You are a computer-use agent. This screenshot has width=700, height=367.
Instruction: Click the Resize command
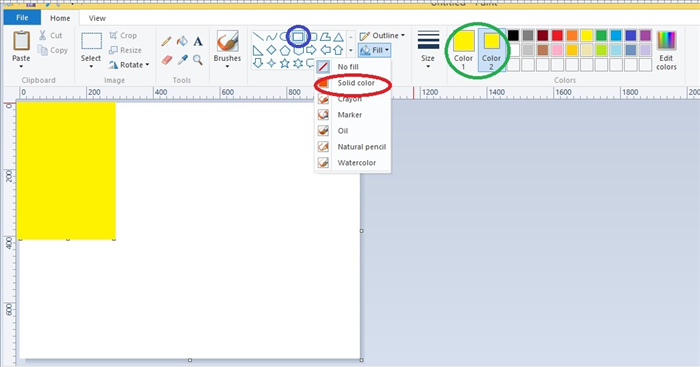click(x=125, y=50)
